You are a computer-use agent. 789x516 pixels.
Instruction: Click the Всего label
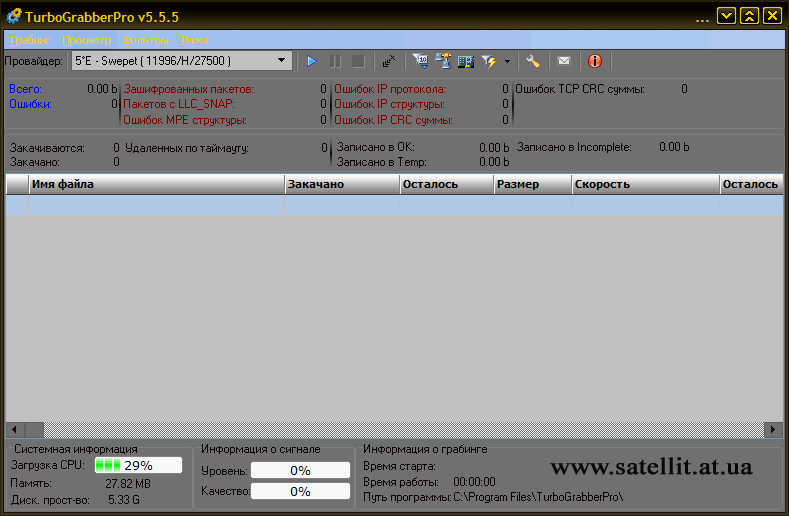26,89
